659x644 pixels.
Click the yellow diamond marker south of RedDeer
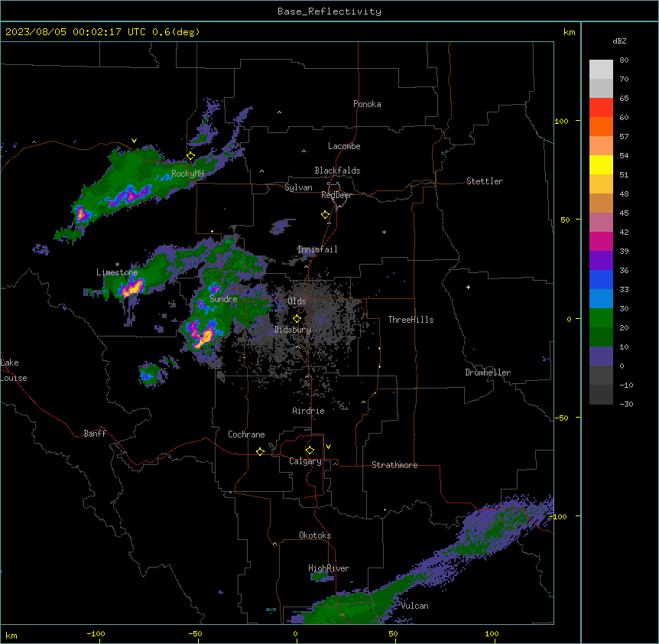325,215
